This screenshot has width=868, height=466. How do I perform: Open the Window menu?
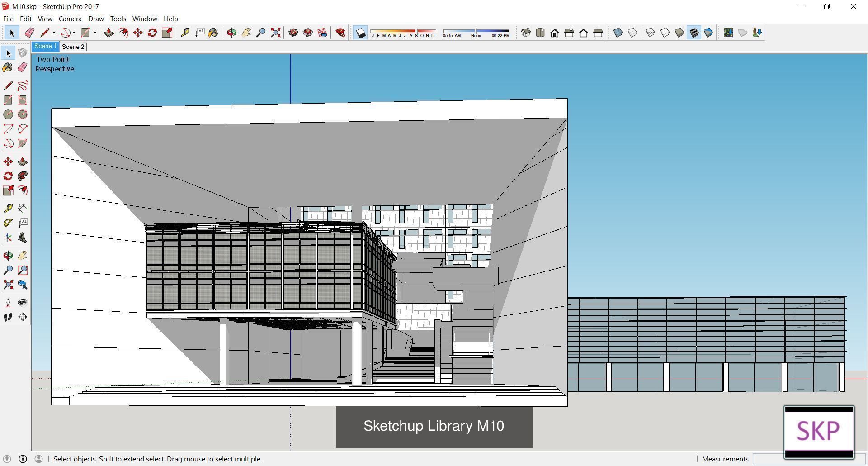pos(145,19)
